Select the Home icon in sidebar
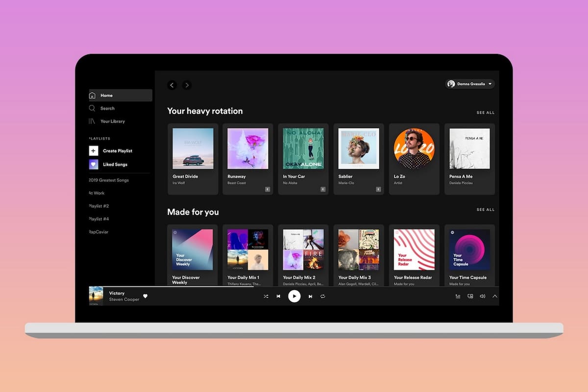This screenshot has height=392, width=588. pos(92,96)
